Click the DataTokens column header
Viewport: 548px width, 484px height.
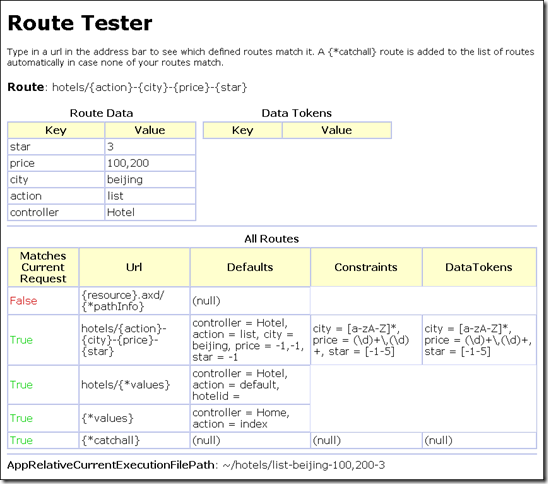[479, 267]
